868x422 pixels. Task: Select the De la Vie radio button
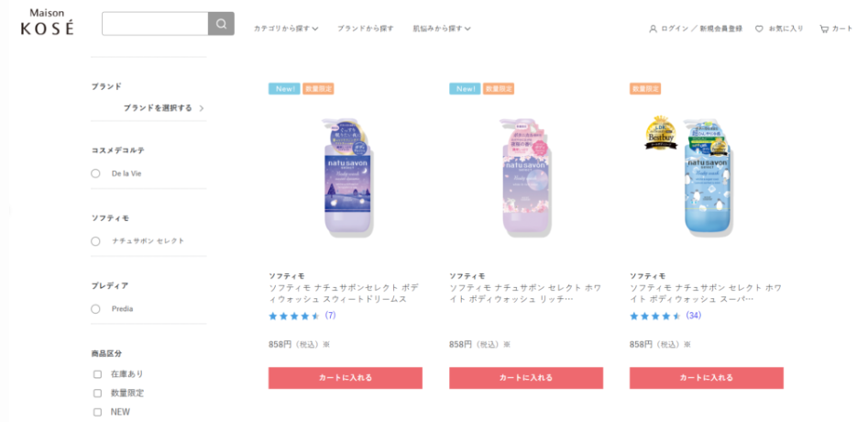95,173
